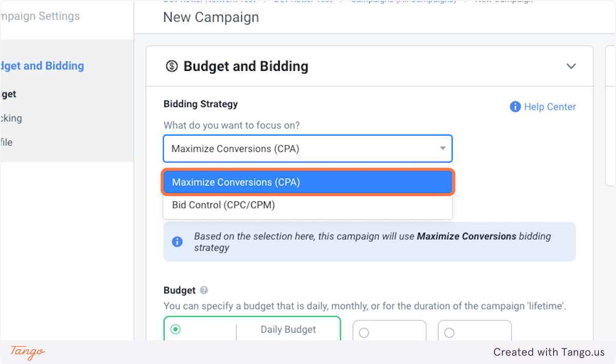Screen dimensions: 616x364
Task: Click the Campaign Settings sidebar header
Action: pyautogui.click(x=40, y=16)
